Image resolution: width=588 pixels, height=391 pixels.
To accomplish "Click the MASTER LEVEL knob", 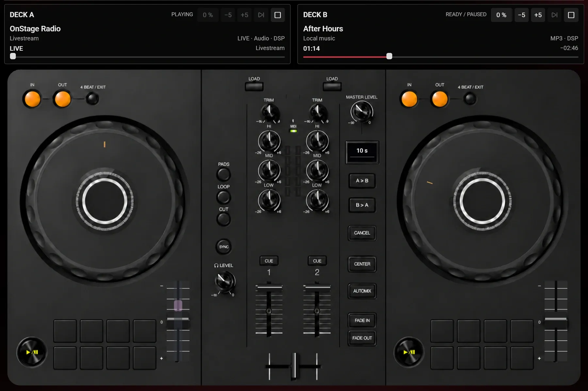I will [x=362, y=112].
